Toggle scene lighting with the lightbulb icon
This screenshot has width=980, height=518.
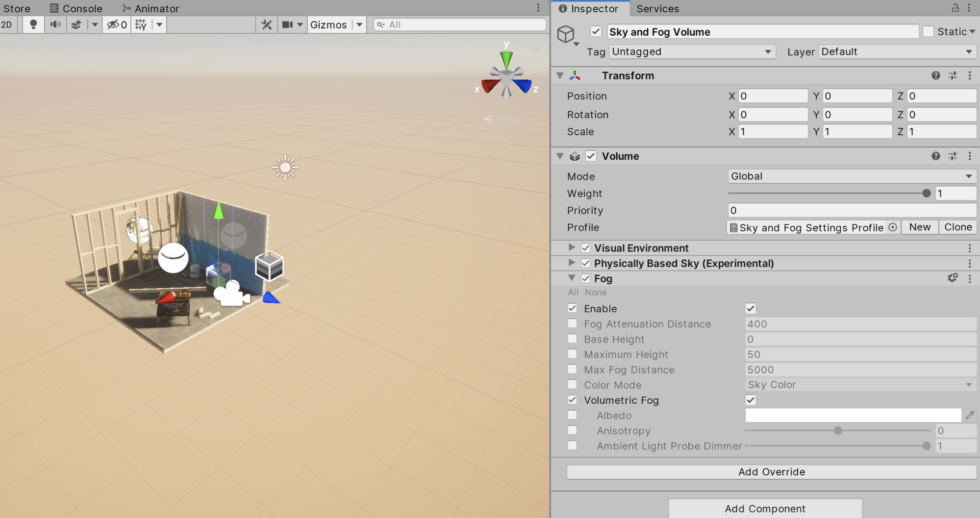pos(33,25)
